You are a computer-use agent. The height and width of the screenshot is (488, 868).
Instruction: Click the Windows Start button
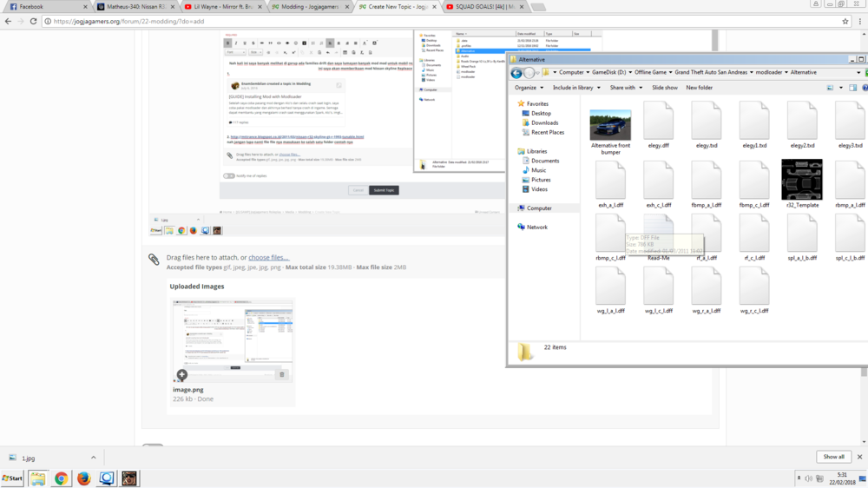pyautogui.click(x=12, y=478)
